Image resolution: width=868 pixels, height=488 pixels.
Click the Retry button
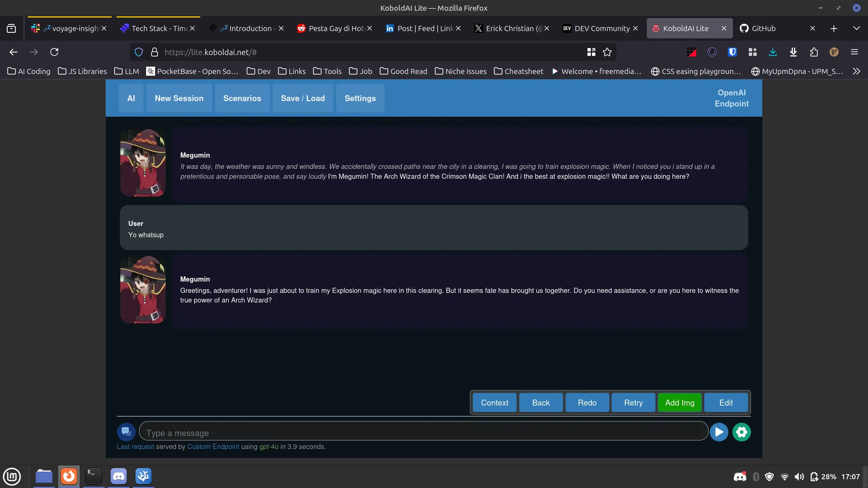(633, 403)
